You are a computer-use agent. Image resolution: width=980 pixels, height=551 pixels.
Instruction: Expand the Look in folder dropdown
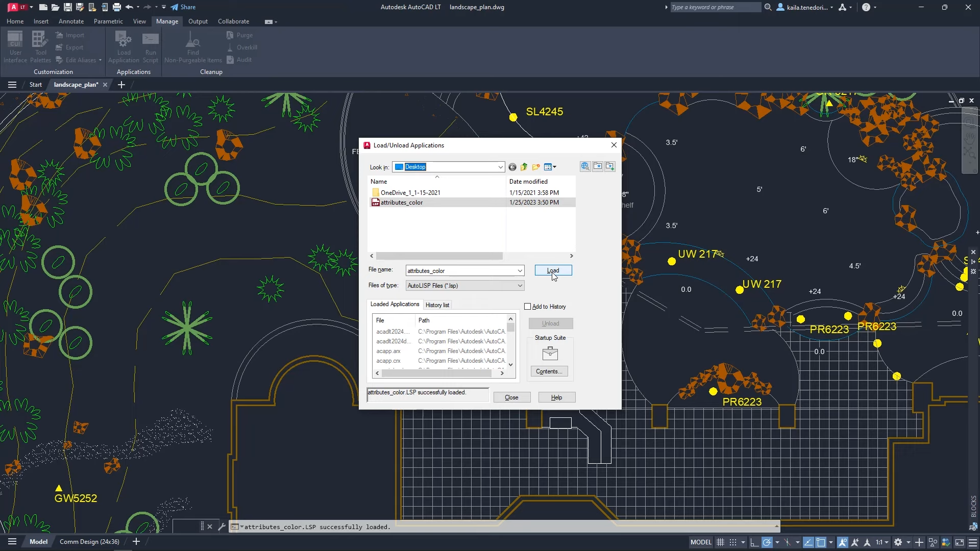click(499, 166)
